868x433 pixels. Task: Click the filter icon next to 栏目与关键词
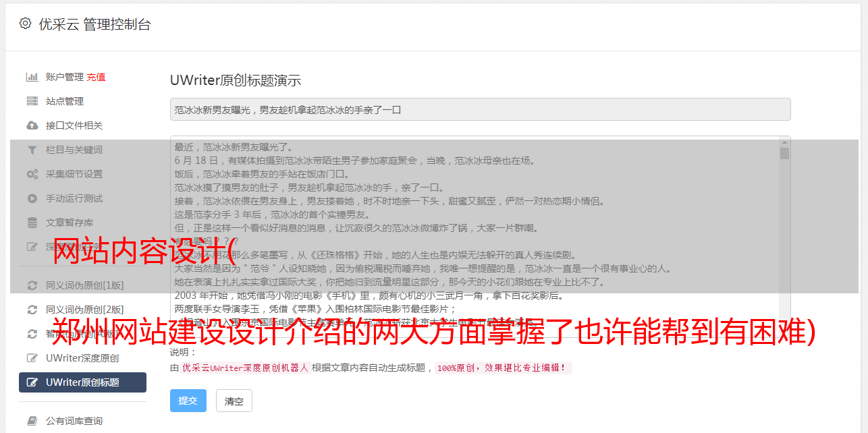(32, 150)
